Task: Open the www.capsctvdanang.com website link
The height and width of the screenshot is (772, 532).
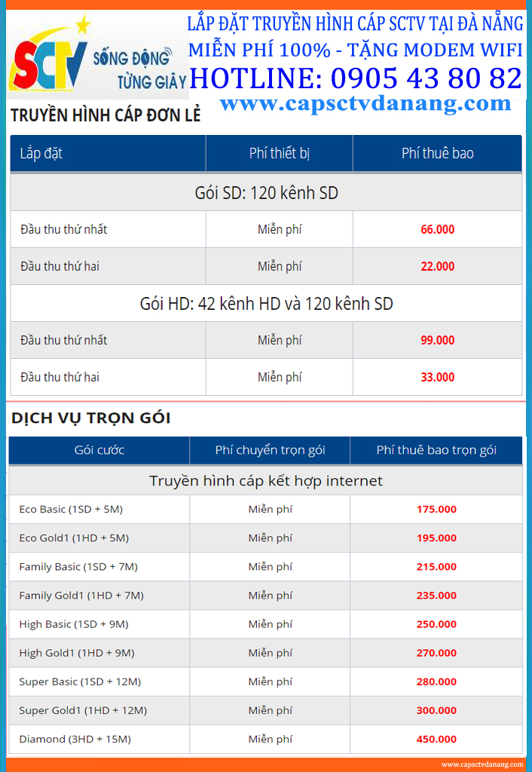Action: click(x=365, y=103)
